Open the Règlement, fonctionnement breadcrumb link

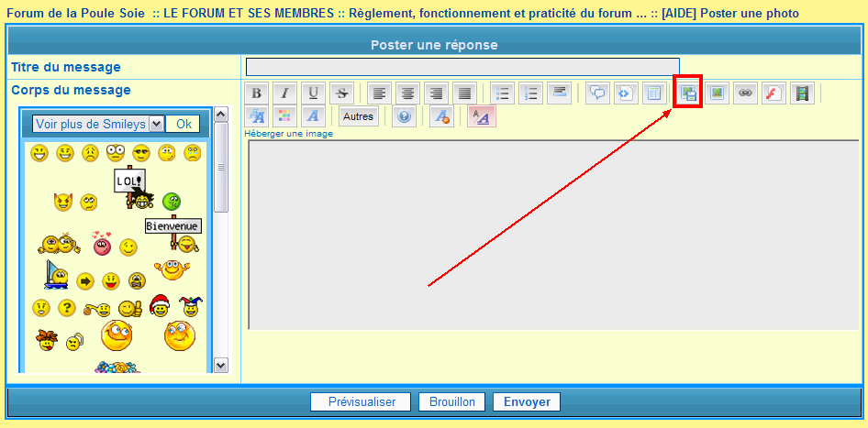tap(498, 13)
